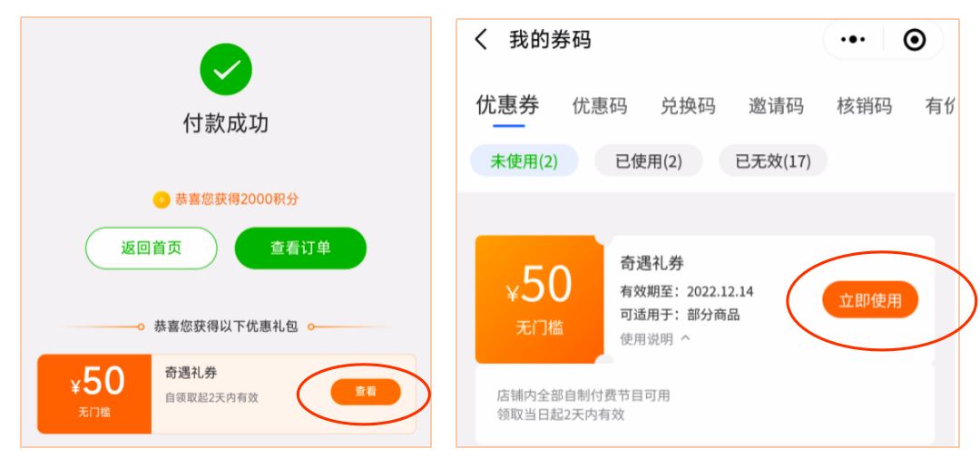
Task: Click the green 查看订单 button
Action: pos(300,249)
